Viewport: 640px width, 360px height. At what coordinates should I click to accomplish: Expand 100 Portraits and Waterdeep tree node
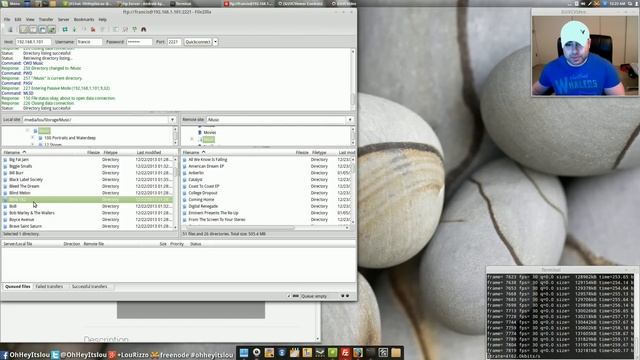tap(32, 138)
